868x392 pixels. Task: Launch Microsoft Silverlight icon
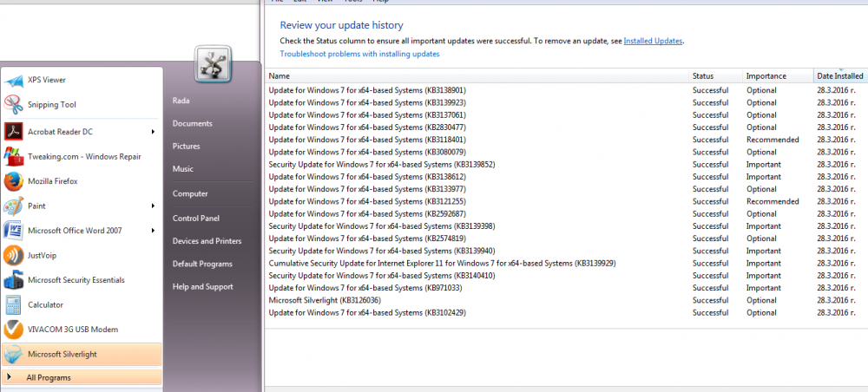click(13, 355)
